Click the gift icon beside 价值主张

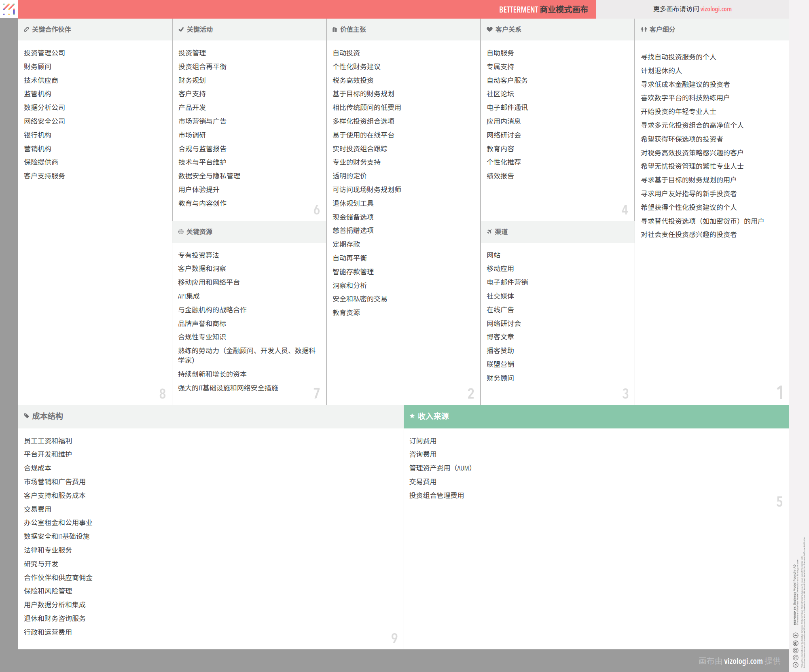(x=335, y=30)
